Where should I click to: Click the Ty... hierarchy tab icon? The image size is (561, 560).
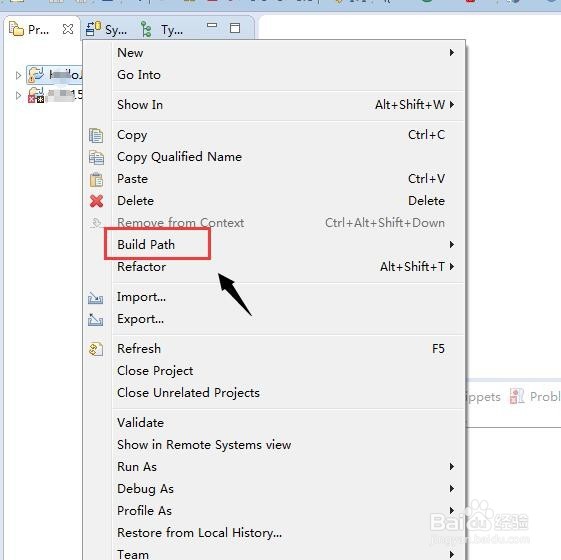[x=146, y=29]
